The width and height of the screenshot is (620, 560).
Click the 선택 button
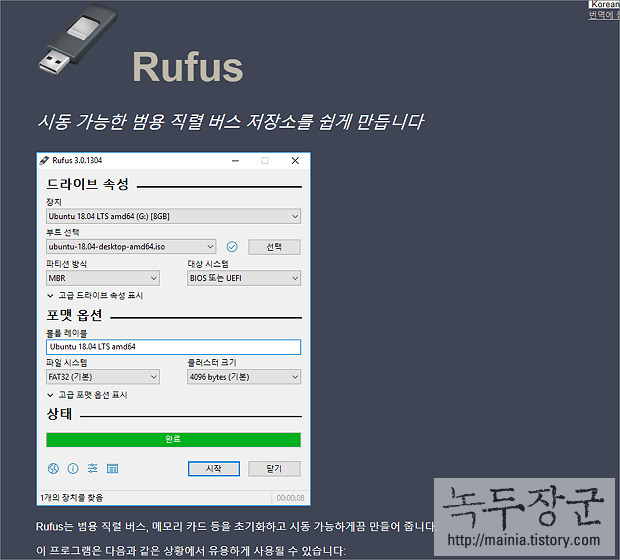click(x=274, y=247)
